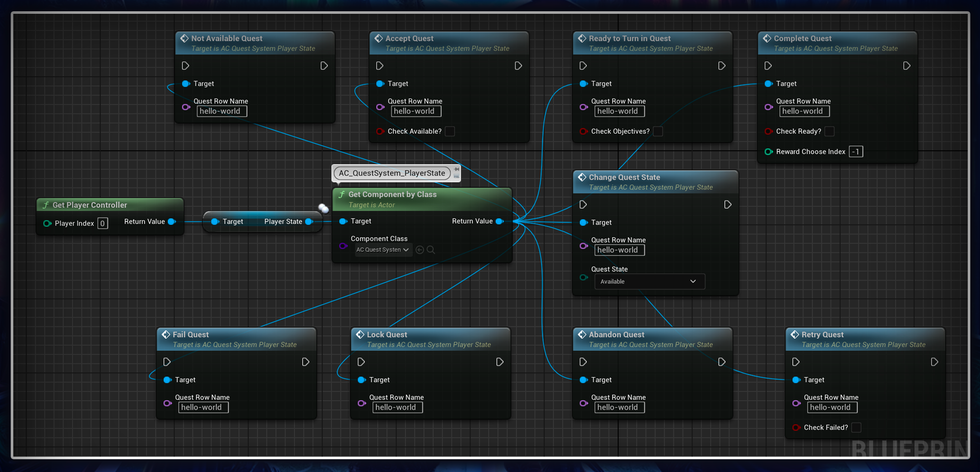Click the Quest Row Name pin on Abandon Quest

click(x=584, y=403)
